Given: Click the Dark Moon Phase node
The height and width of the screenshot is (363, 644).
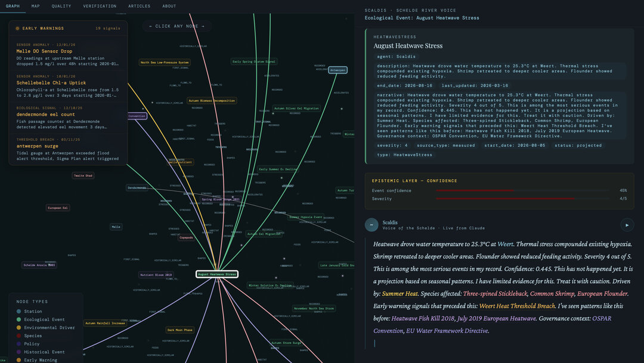Looking at the screenshot, I should pyautogui.click(x=180, y=330).
